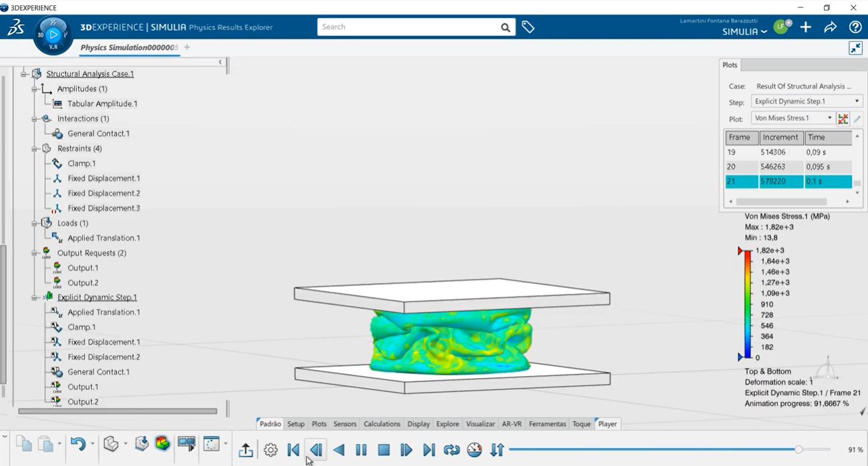Viewport: 868px width, 466px height.
Task: Collapse the Explicit Dynamic Step.1 node
Action: [34, 298]
